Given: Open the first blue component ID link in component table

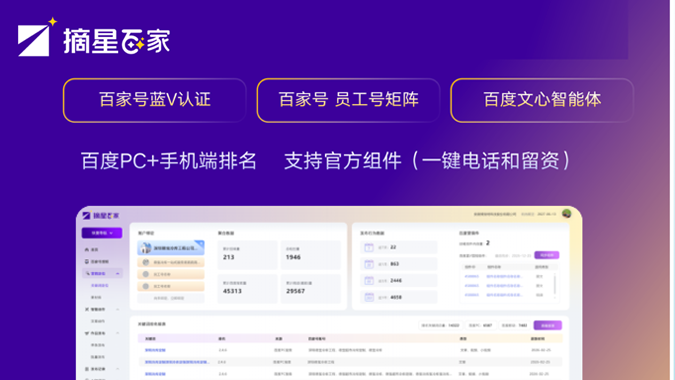Looking at the screenshot, I should [x=472, y=276].
